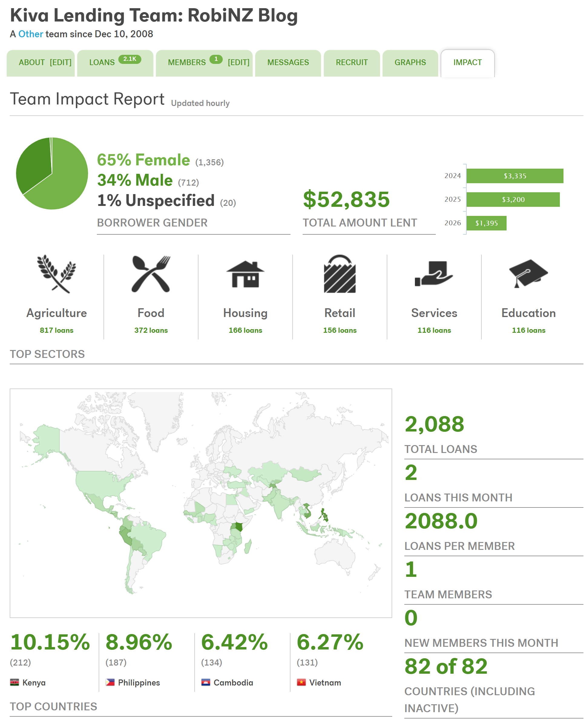Viewport: 588px width, 727px height.
Task: Click the 2025 bar showing $3,200
Action: point(513,199)
